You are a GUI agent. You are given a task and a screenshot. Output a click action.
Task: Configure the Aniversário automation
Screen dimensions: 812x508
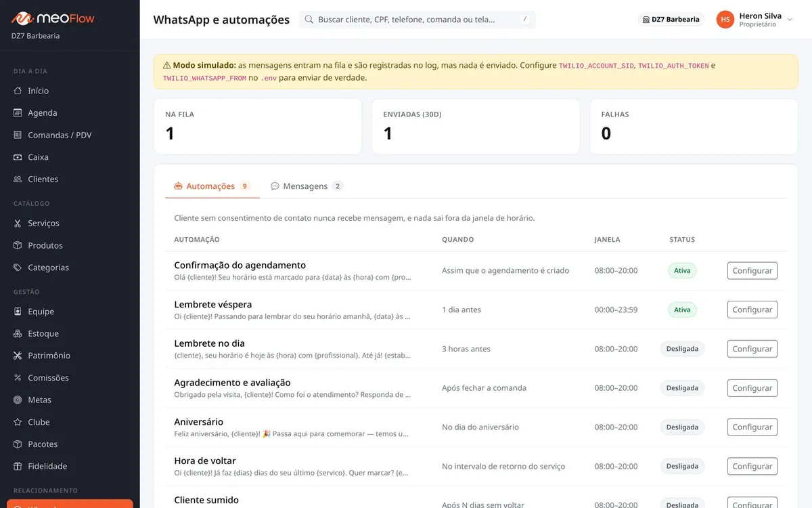coord(752,427)
